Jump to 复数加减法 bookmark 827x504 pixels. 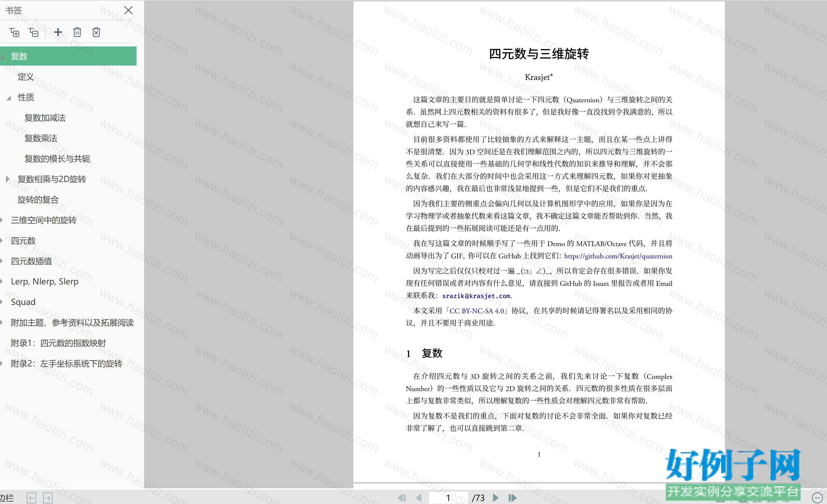point(45,118)
